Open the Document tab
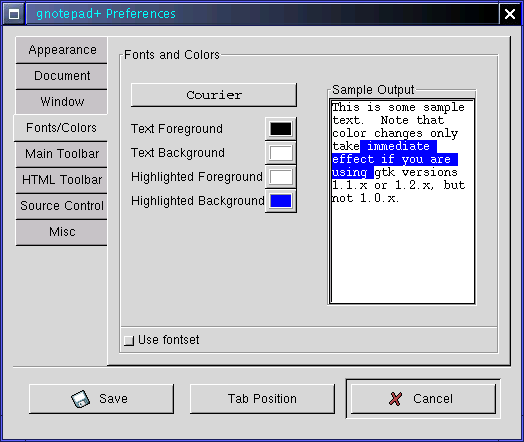Viewport: 524px width, 442px height. [62, 76]
